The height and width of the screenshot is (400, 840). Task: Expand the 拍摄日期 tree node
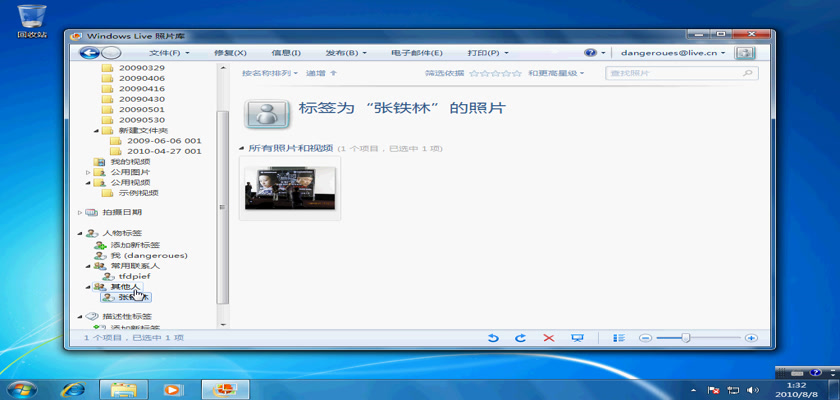coord(80,212)
